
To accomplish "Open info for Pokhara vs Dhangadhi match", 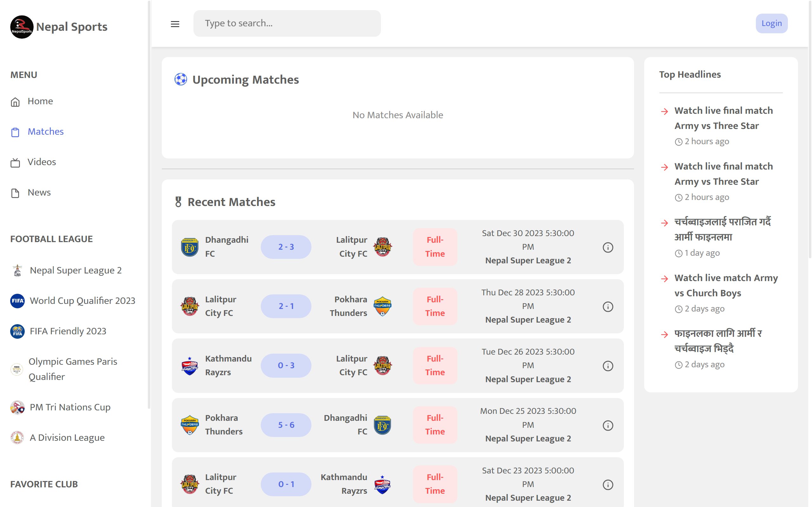I will (x=608, y=425).
